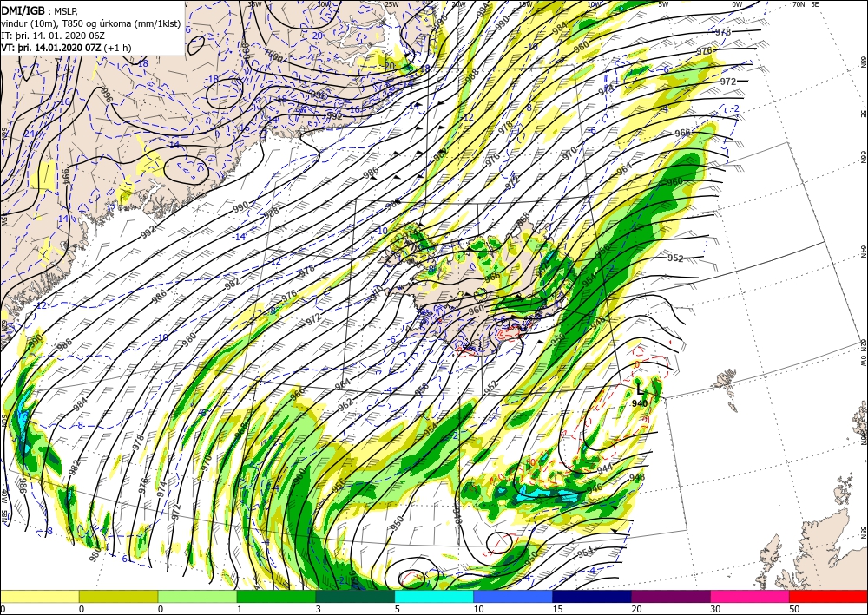Click the legend value 5
Viewport: 868px width, 615px height.
click(397, 609)
